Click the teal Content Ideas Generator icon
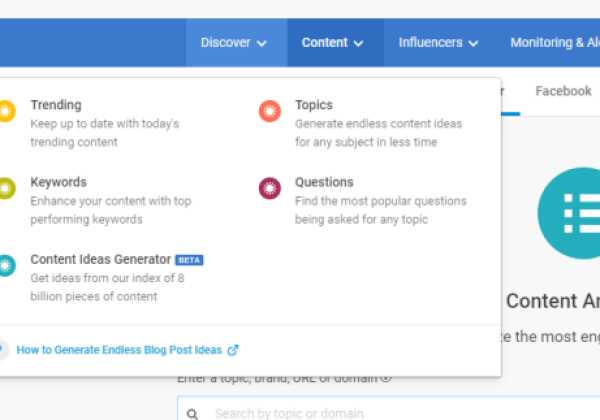Viewport: 600px width, 420px height. [x=7, y=266]
